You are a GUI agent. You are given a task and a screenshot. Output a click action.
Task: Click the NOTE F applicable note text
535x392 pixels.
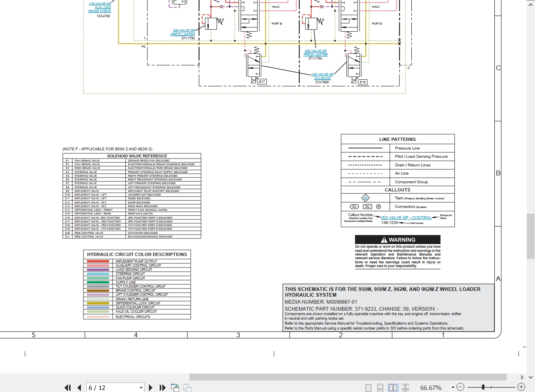point(107,149)
